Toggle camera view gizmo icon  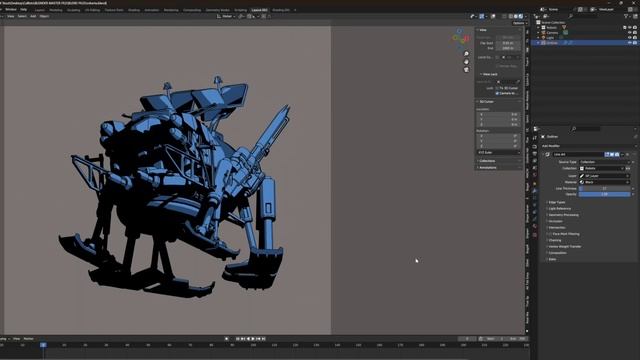(x=466, y=70)
